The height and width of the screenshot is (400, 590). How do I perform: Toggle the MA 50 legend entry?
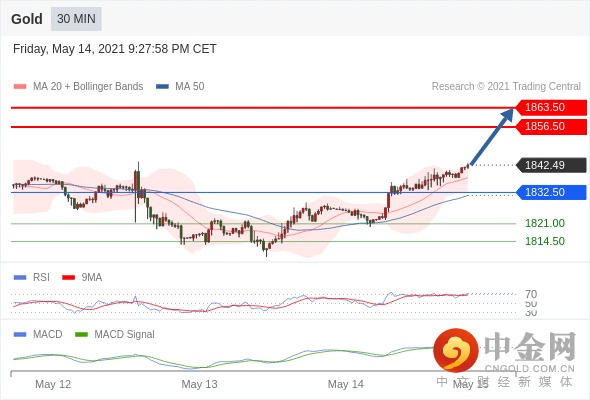(180, 86)
